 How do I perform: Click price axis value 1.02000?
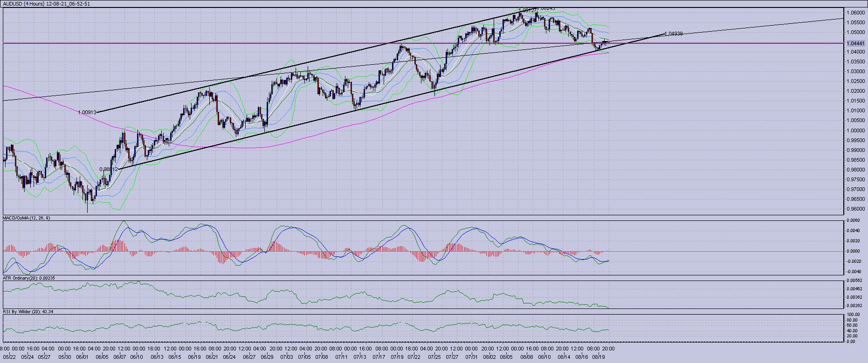click(856, 91)
